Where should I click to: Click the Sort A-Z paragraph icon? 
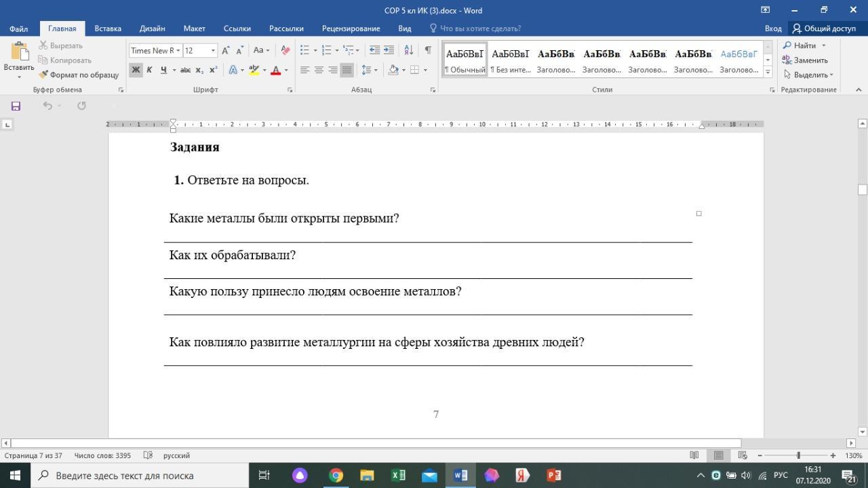coord(408,50)
